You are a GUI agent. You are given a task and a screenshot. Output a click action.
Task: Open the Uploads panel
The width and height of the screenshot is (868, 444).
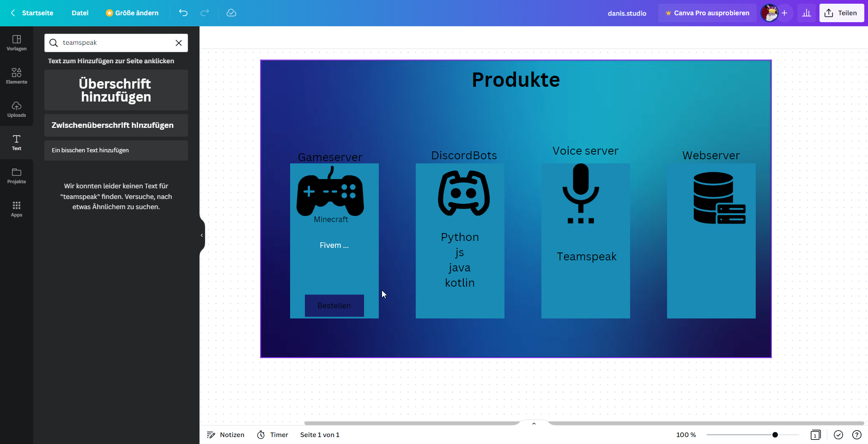[17, 109]
